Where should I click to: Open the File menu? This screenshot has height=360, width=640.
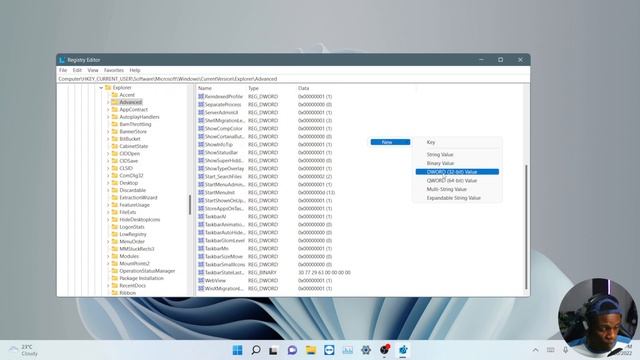(63, 70)
